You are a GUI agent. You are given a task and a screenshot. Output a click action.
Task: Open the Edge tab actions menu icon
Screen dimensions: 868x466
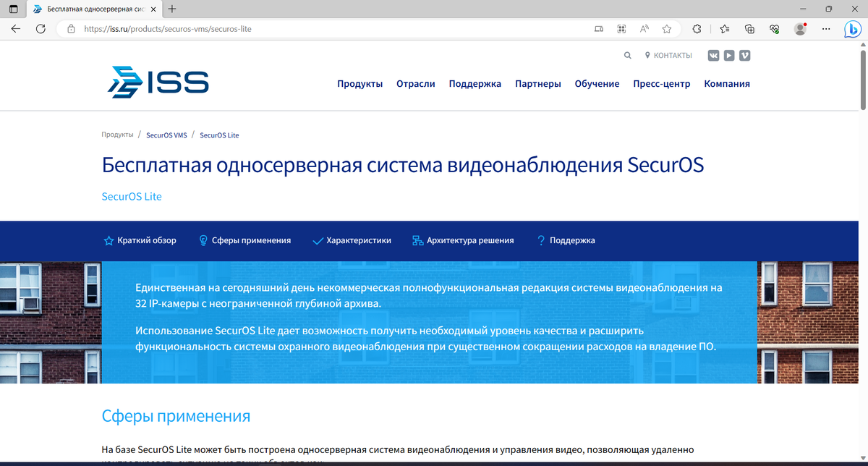pyautogui.click(x=13, y=9)
